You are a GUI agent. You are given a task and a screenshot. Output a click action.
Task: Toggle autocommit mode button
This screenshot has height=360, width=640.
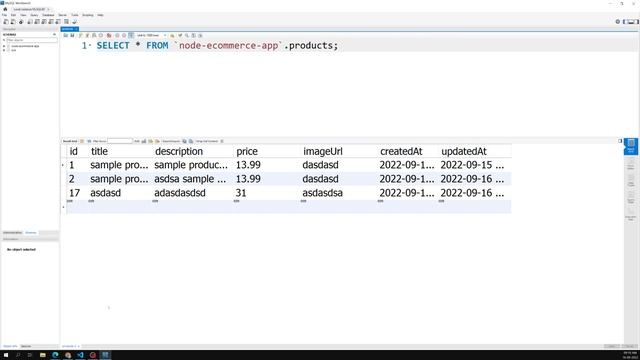pos(131,36)
